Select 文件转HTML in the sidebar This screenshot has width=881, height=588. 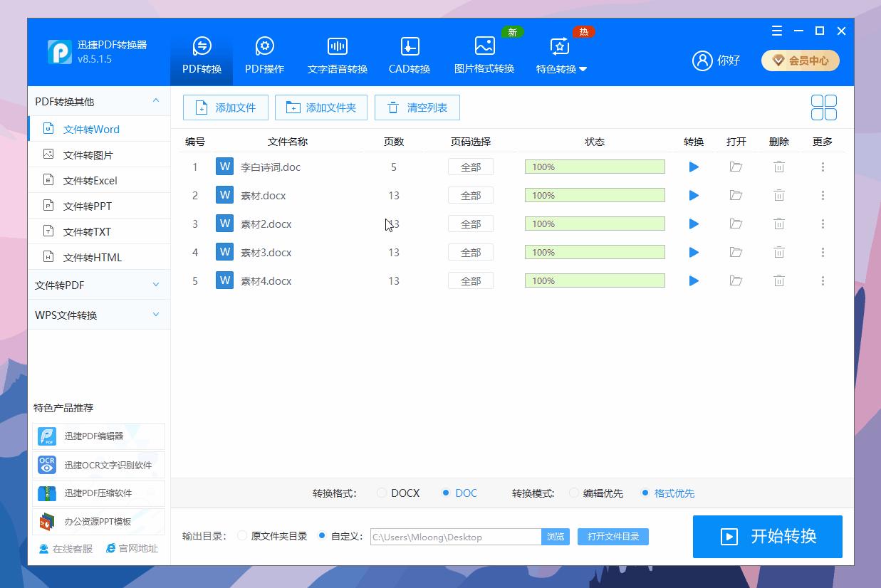pos(99,257)
